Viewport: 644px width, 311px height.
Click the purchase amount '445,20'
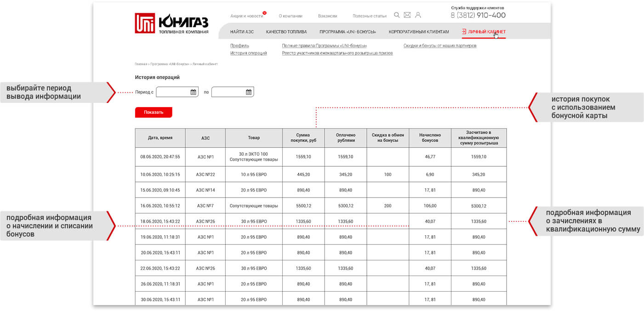[303, 175]
